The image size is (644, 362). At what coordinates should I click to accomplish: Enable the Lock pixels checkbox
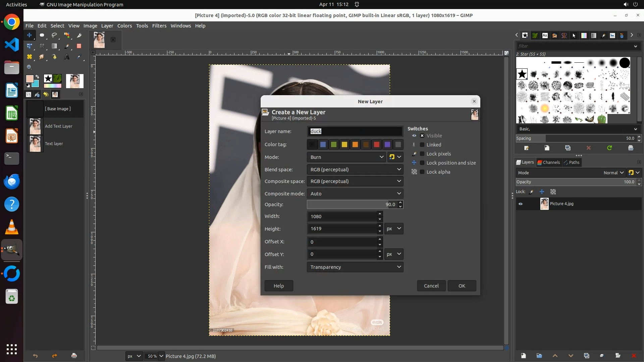click(x=422, y=154)
